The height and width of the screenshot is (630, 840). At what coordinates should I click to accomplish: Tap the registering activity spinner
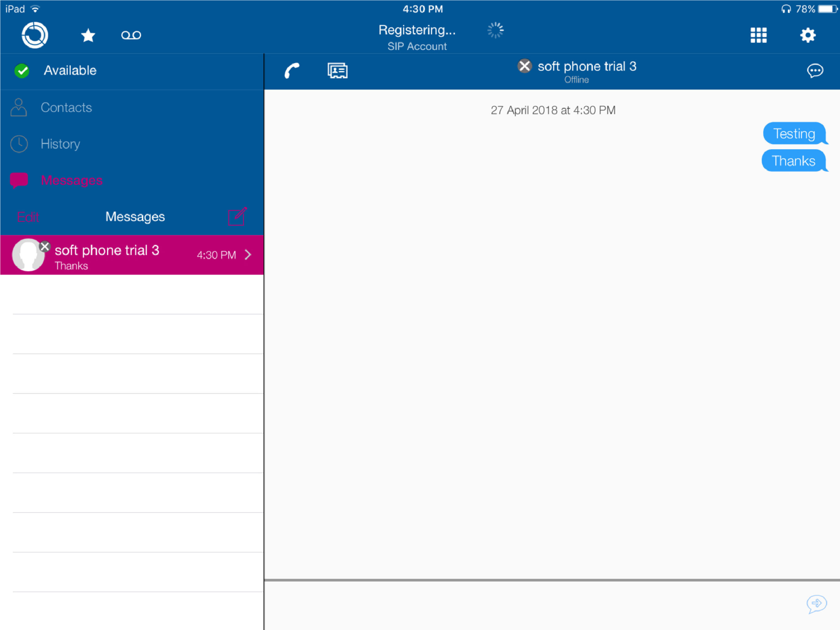pyautogui.click(x=496, y=30)
